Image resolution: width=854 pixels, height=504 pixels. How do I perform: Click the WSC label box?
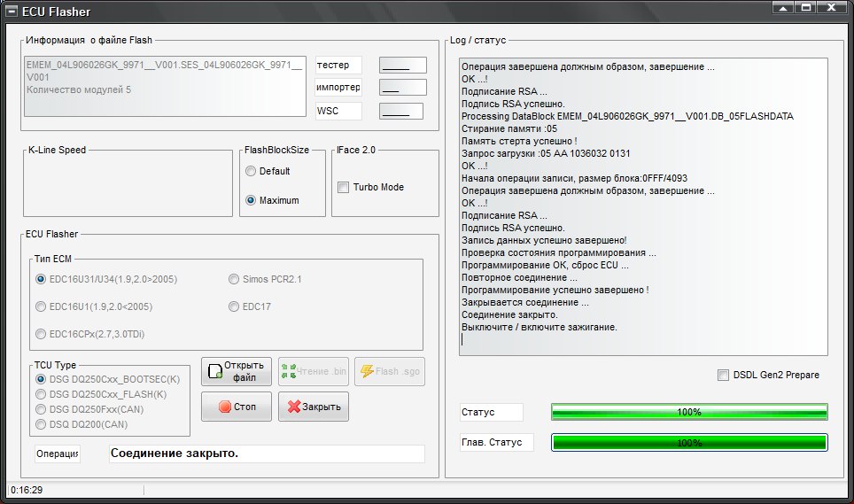click(x=338, y=111)
